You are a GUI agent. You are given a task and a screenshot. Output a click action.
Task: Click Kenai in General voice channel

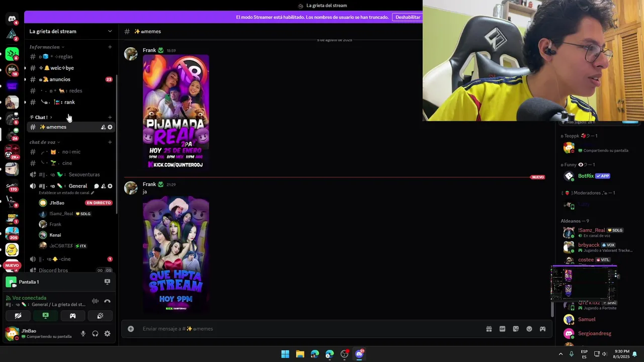pos(55,235)
